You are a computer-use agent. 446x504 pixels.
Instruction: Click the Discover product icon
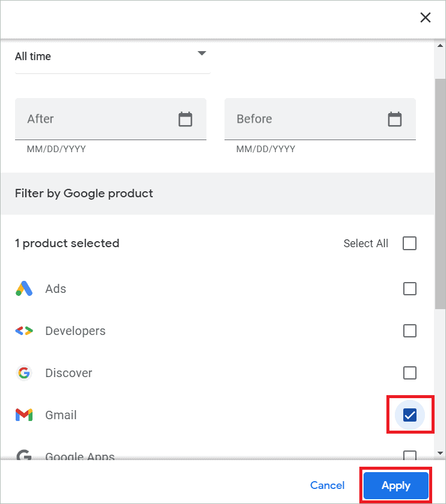point(24,373)
